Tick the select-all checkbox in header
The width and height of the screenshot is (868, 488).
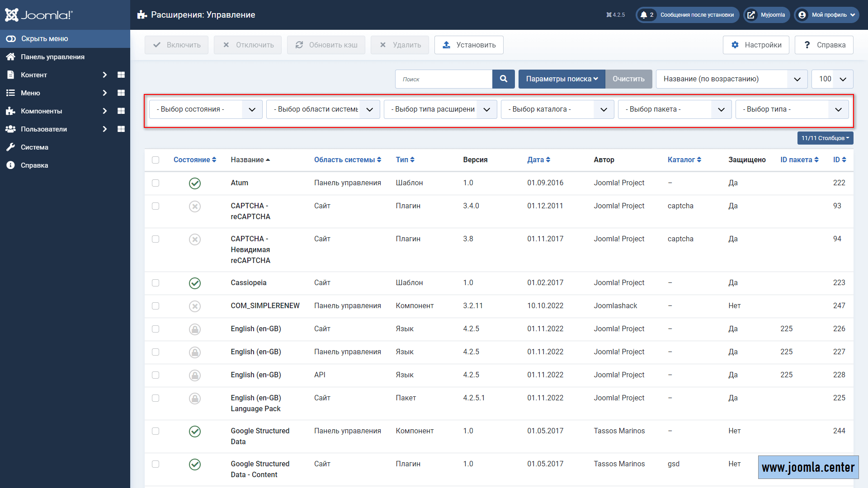tap(156, 160)
